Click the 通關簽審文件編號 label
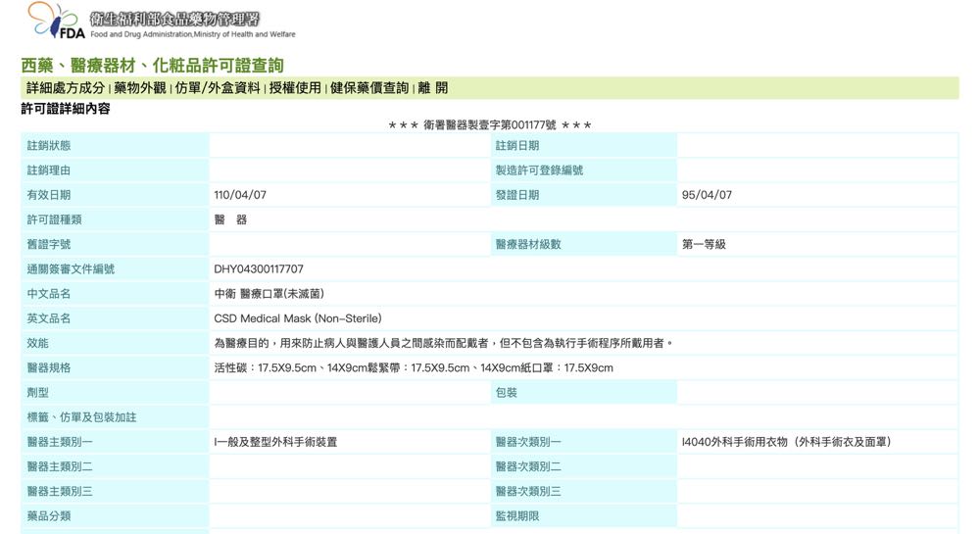 pos(71,269)
